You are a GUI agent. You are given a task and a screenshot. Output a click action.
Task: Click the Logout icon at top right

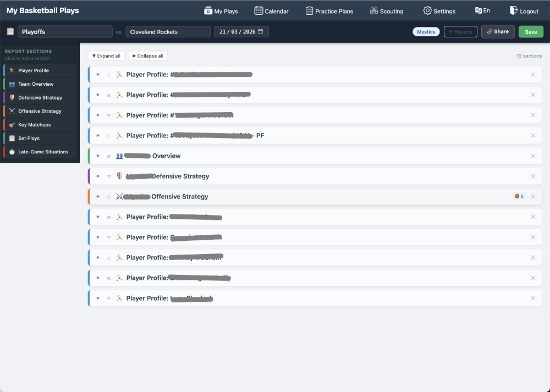(513, 10)
